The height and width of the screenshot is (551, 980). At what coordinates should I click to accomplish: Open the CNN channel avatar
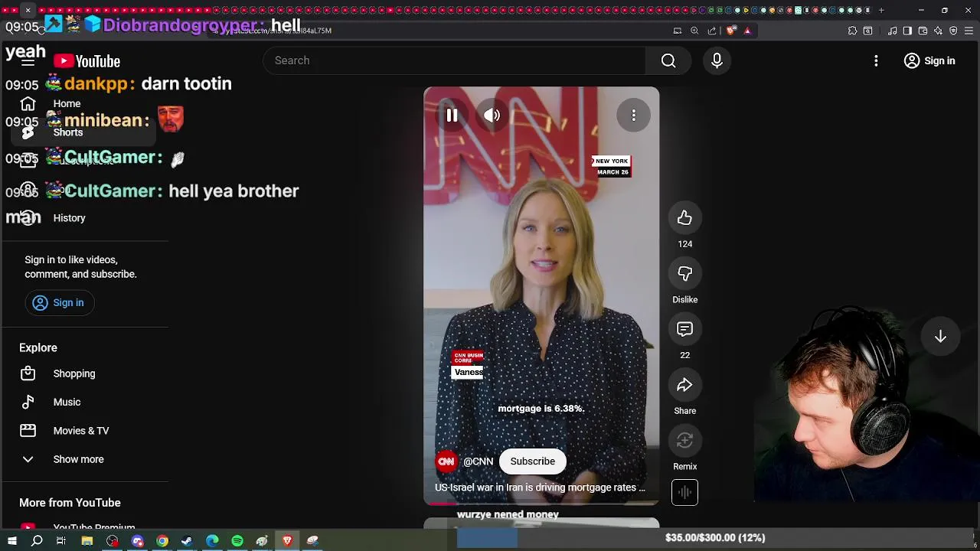(x=446, y=461)
